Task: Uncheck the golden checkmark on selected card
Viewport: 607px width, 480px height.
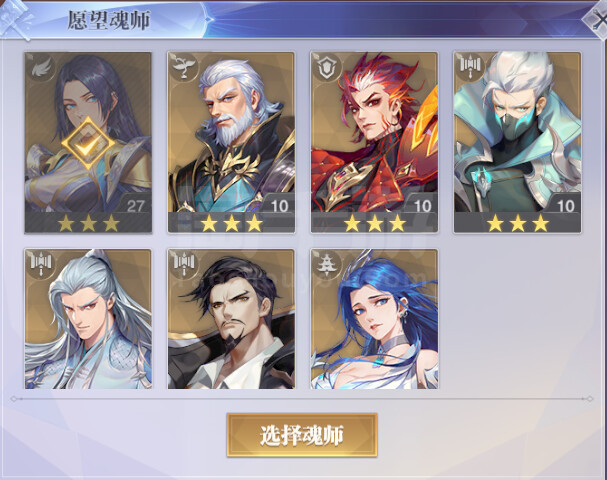Action: (x=88, y=144)
